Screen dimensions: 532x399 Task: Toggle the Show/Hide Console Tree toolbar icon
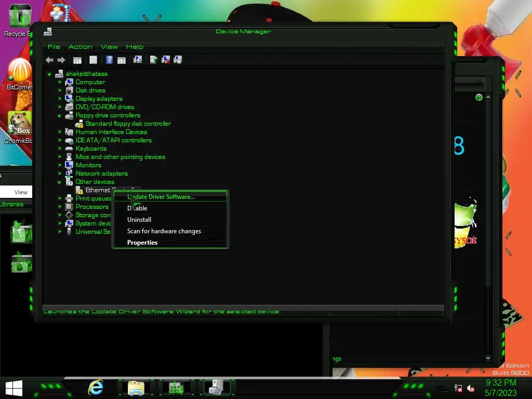[x=77, y=60]
